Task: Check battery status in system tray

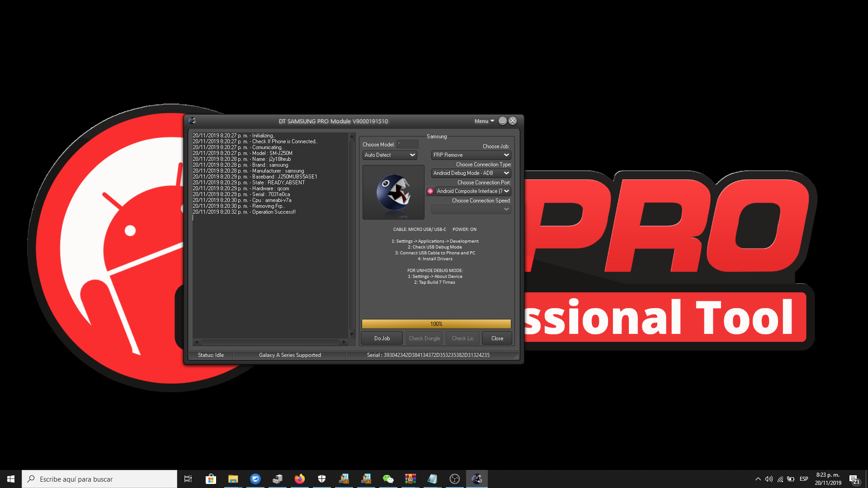Action: tap(791, 479)
